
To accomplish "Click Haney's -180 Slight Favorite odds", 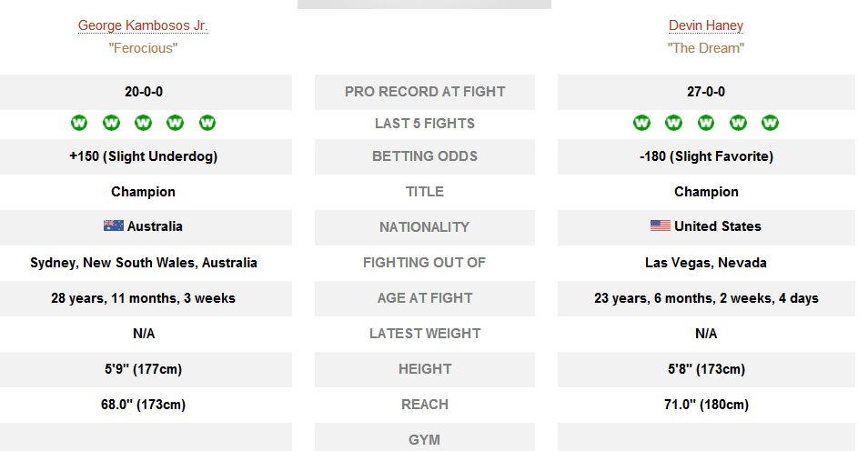I will pos(706,156).
